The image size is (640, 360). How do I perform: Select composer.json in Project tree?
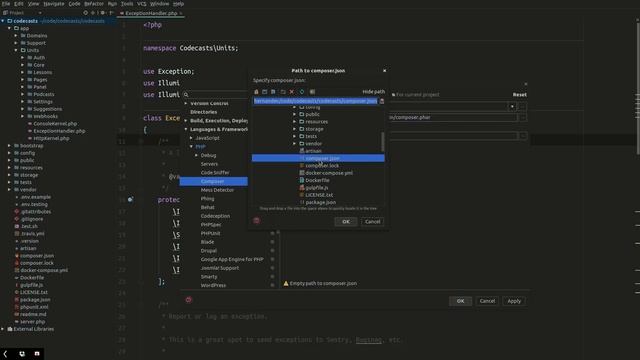click(x=37, y=256)
